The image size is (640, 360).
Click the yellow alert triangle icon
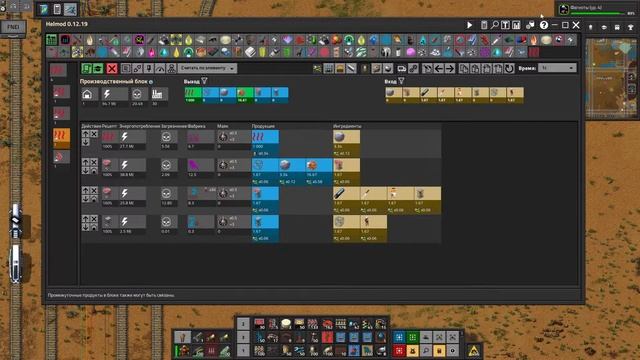(x=474, y=351)
